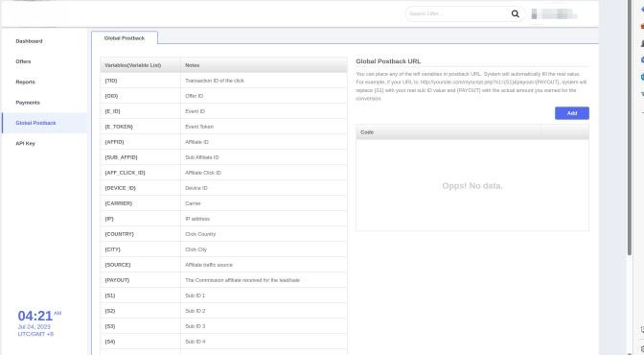Select the {CARRIER} variable cell

coord(141,203)
